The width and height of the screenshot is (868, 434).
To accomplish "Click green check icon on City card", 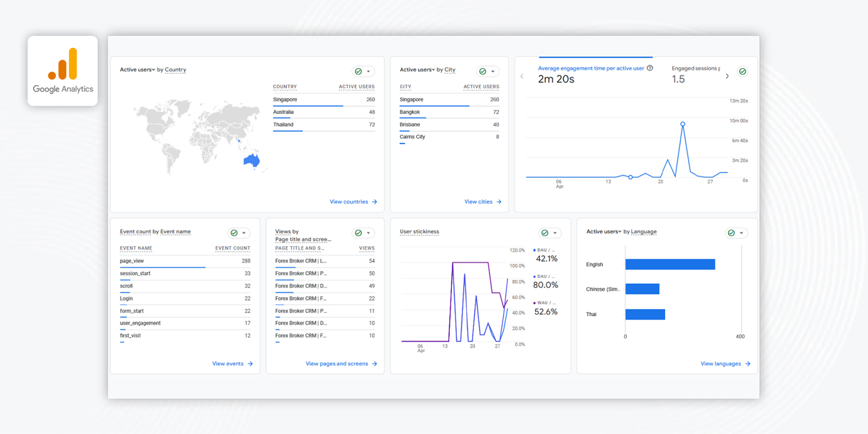I will click(x=482, y=72).
